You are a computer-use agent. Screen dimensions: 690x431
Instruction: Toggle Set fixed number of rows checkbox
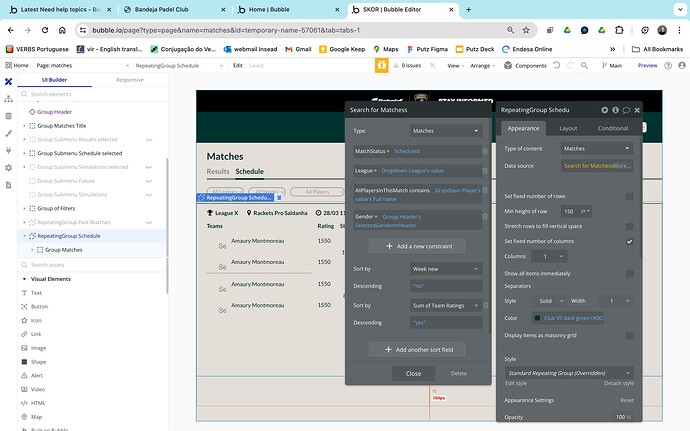click(x=630, y=196)
